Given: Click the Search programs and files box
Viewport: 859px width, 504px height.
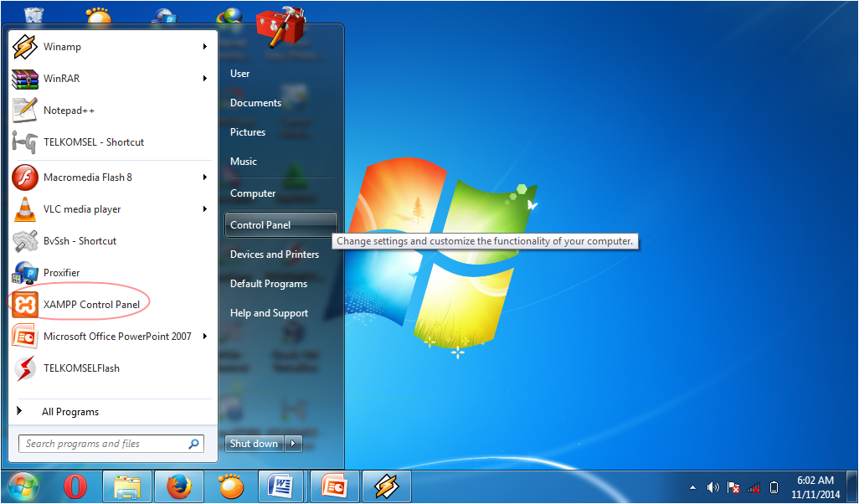Looking at the screenshot, I should tap(104, 444).
